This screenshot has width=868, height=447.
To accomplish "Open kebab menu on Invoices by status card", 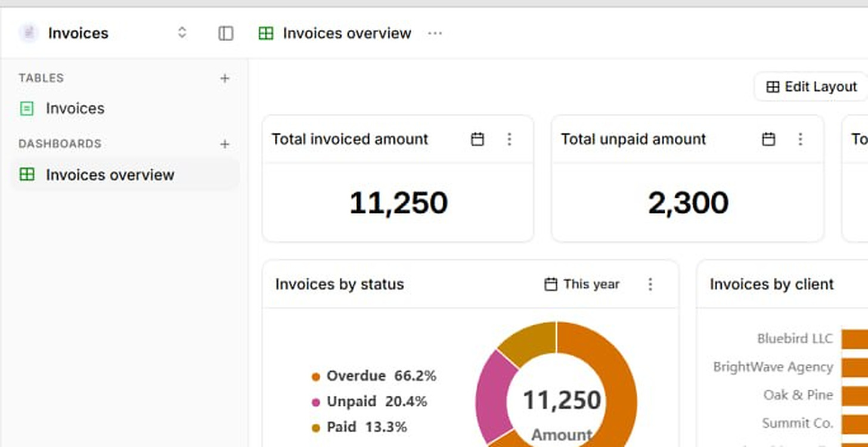I will (650, 284).
